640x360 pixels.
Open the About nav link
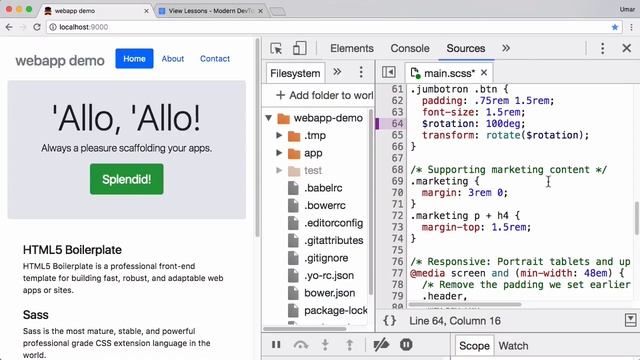coord(173,58)
